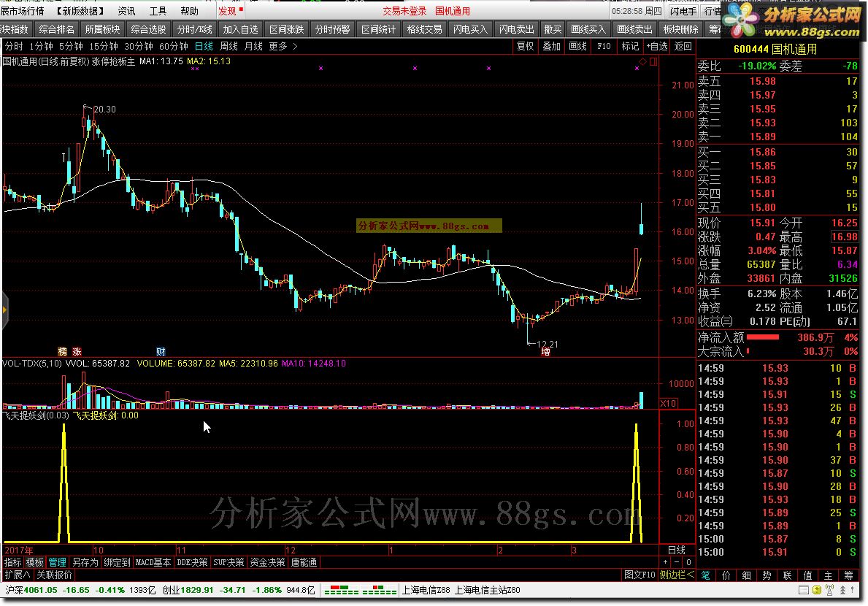868x606 pixels.
Task: Click the 区间涨跌 toolbar button
Action: pyautogui.click(x=286, y=29)
